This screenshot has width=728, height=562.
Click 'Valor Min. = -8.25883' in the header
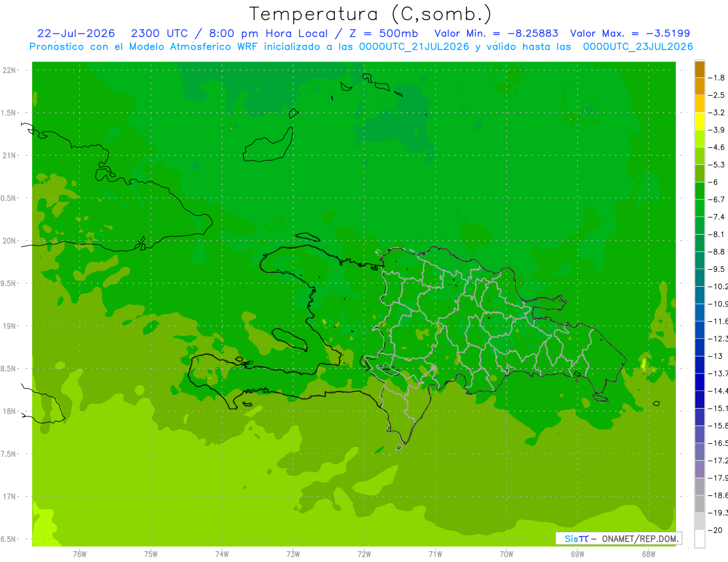(496, 33)
